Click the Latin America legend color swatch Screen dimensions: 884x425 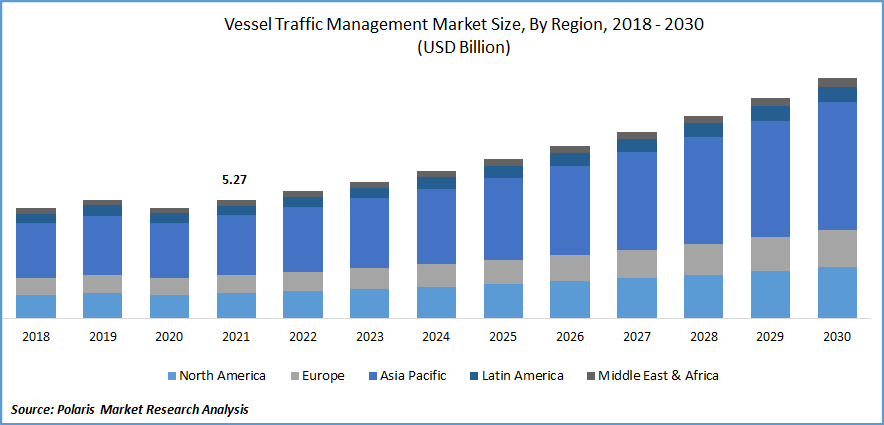(473, 376)
